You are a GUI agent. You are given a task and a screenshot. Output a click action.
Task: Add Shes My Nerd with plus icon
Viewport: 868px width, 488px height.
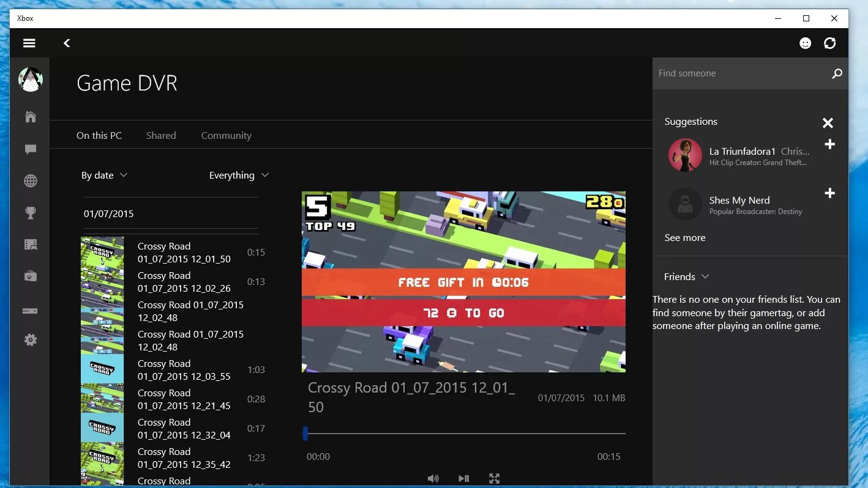click(x=829, y=193)
